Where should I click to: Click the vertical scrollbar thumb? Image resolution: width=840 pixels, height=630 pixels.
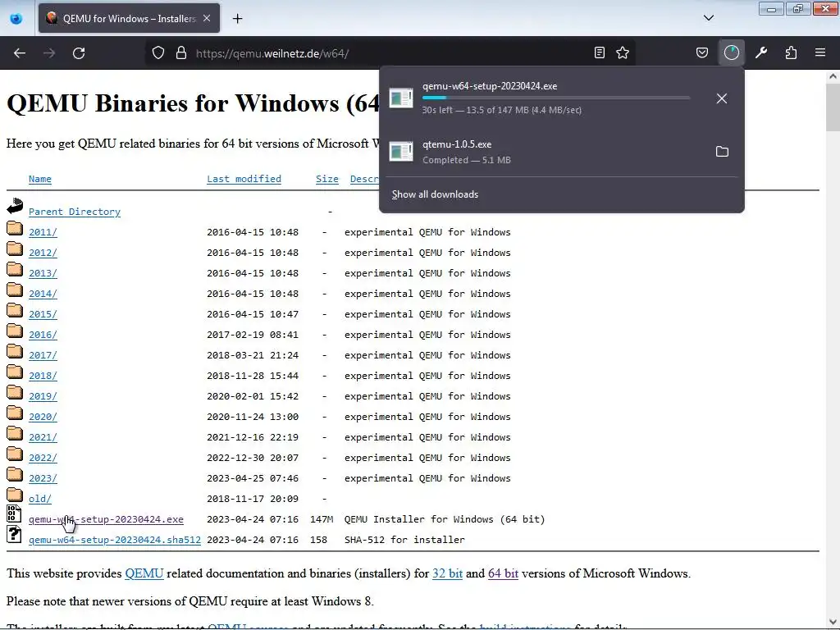click(x=833, y=107)
